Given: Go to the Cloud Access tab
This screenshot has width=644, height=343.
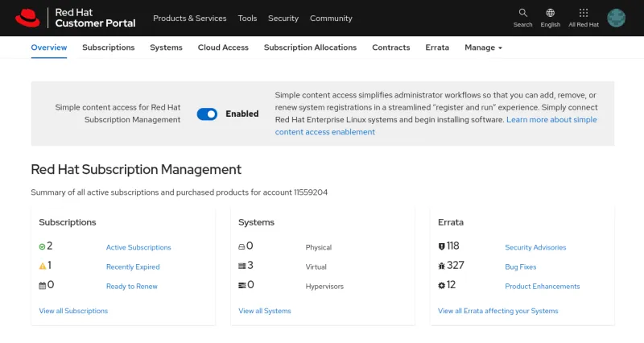Looking at the screenshot, I should click(x=223, y=48).
